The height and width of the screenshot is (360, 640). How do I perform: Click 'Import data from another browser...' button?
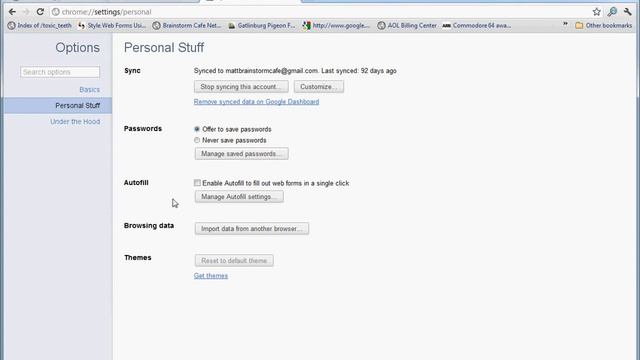[x=252, y=229]
